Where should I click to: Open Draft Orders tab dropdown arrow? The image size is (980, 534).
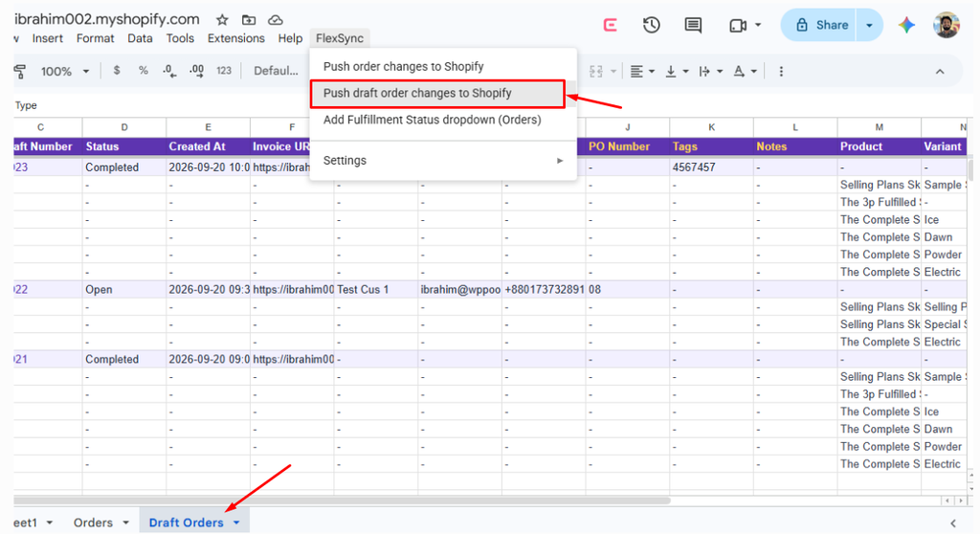pos(236,523)
